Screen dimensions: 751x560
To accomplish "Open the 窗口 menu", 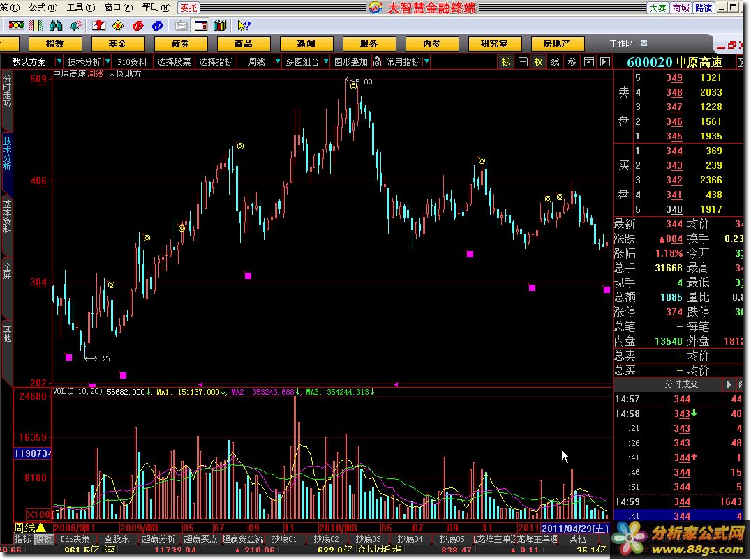I will click(119, 8).
